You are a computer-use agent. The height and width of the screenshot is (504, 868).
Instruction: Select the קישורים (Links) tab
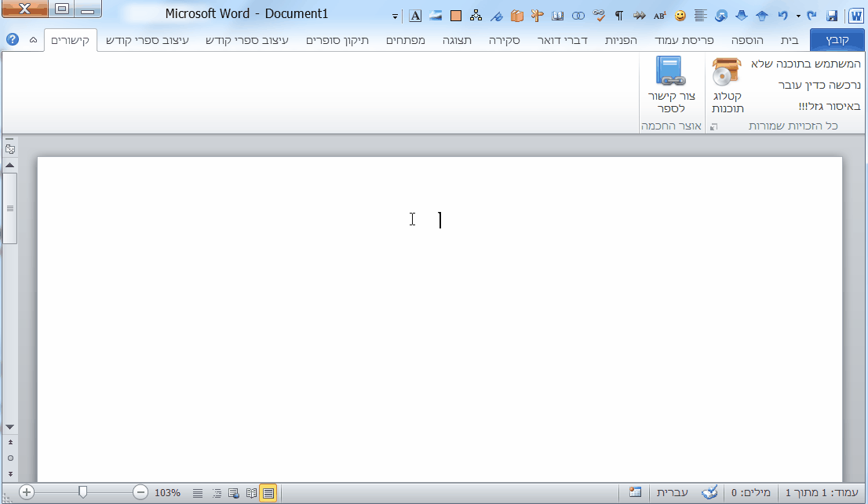coord(71,40)
